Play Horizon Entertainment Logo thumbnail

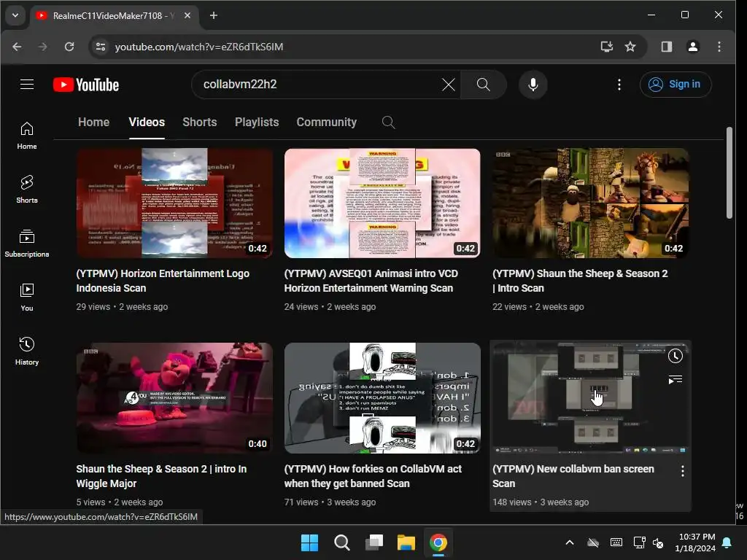(x=174, y=203)
